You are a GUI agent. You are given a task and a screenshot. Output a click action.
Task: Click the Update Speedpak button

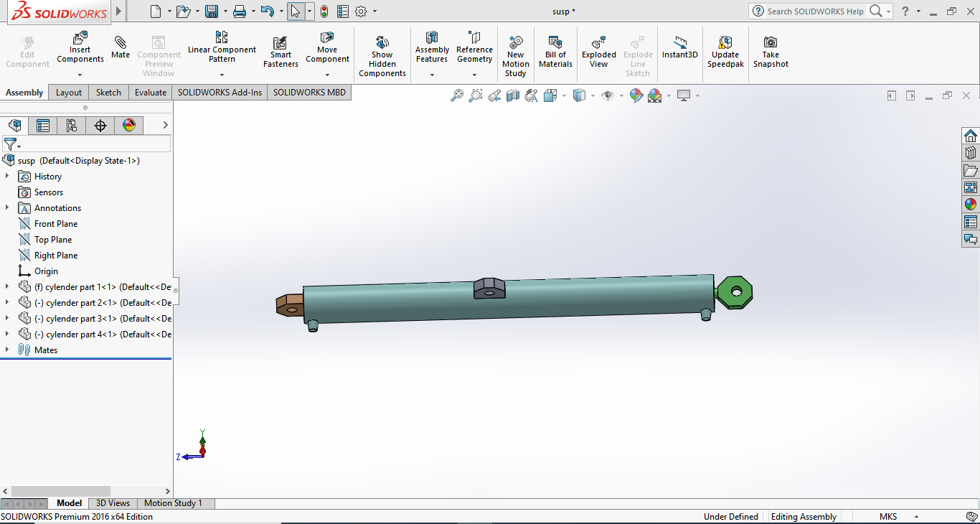tap(725, 50)
